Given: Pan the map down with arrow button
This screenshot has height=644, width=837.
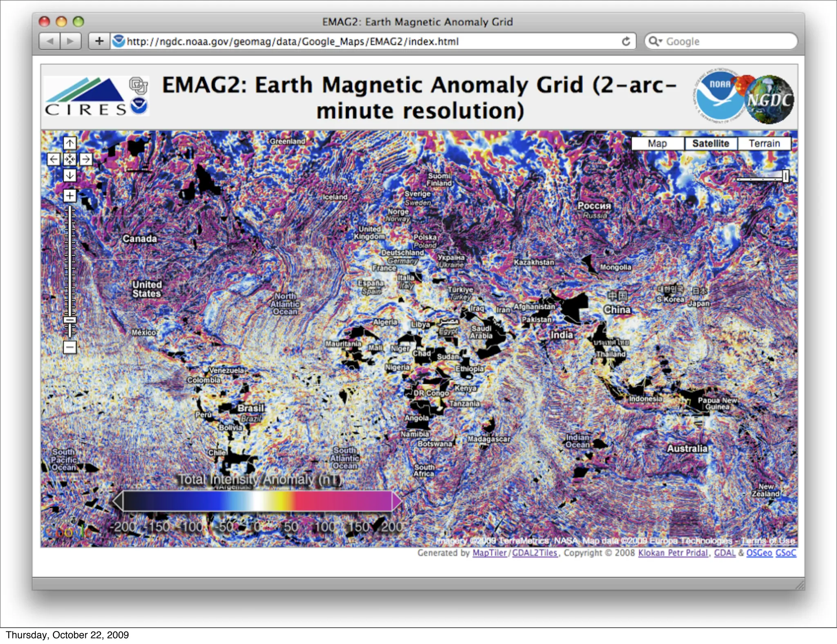Looking at the screenshot, I should [70, 175].
